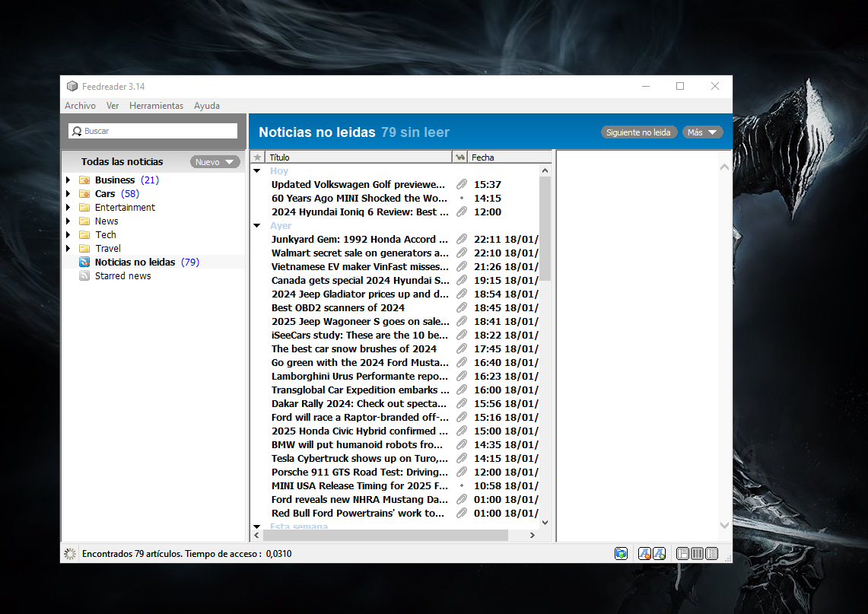The image size is (868, 614).
Task: Collapse the Hoy group in article list
Action: [257, 171]
